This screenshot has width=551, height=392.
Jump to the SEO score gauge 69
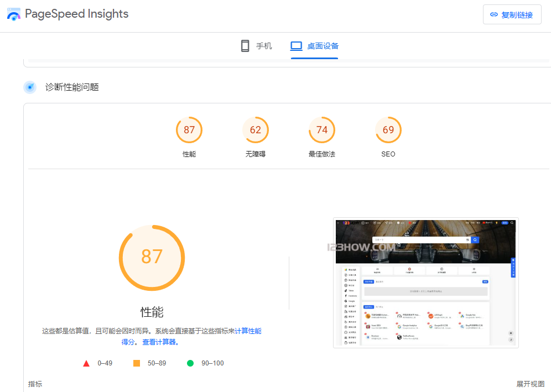coord(388,130)
